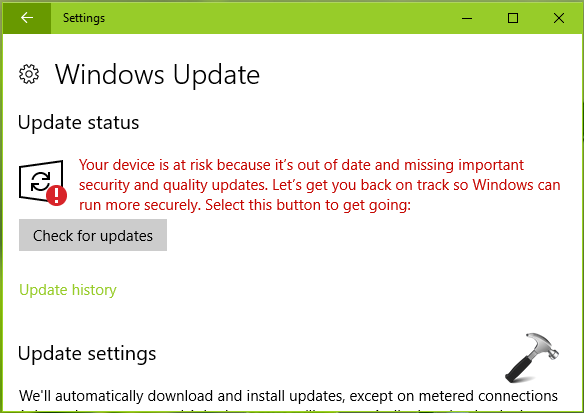The width and height of the screenshot is (584, 413).
Task: Click the Update settings section heading
Action: (87, 353)
